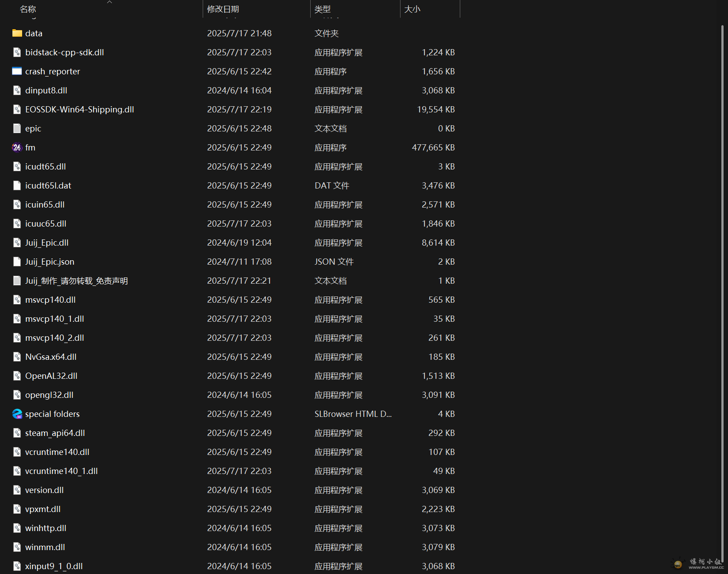
Task: Select the file name special folders
Action: [x=52, y=414]
